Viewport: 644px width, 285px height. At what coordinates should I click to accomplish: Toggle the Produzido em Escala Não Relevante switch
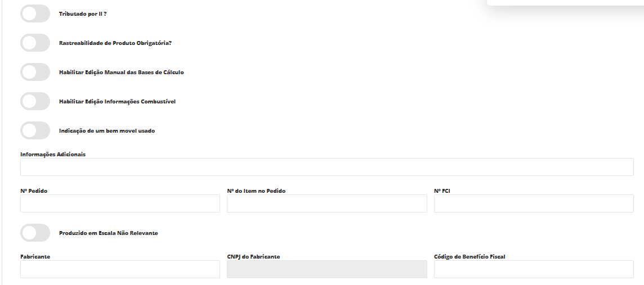point(35,233)
